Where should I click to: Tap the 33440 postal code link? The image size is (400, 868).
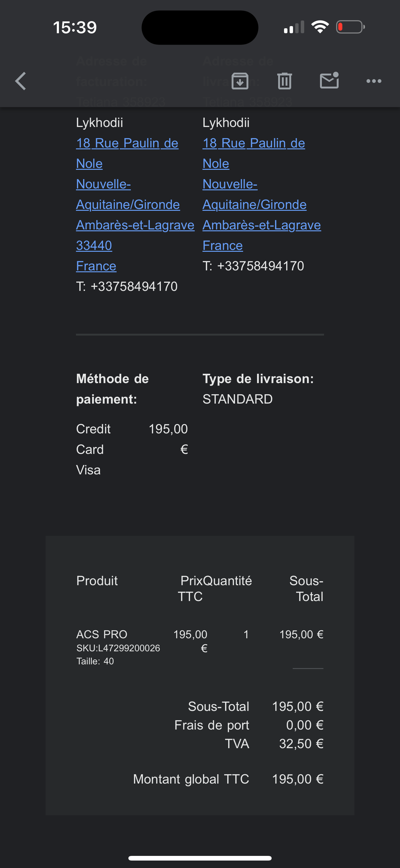point(94,246)
